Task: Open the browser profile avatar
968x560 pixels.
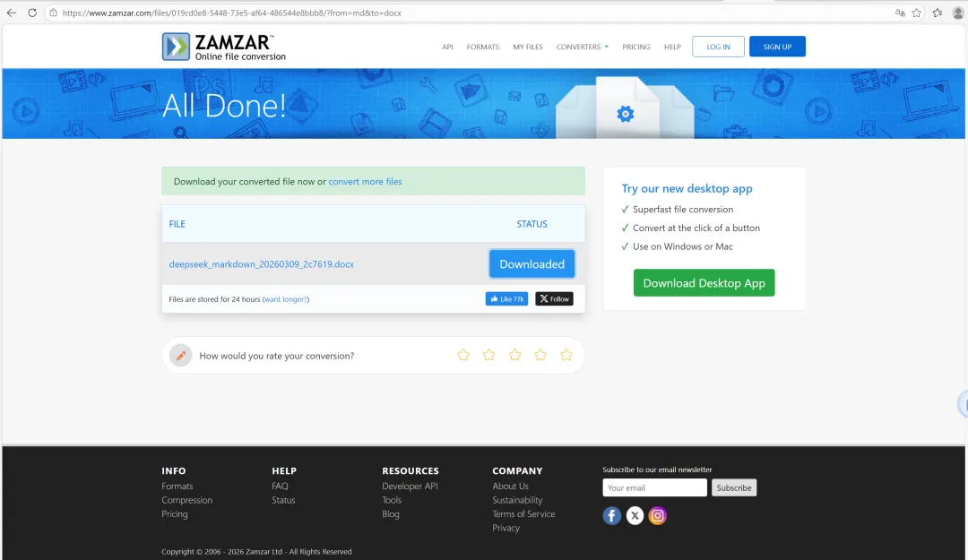Action: (x=958, y=13)
